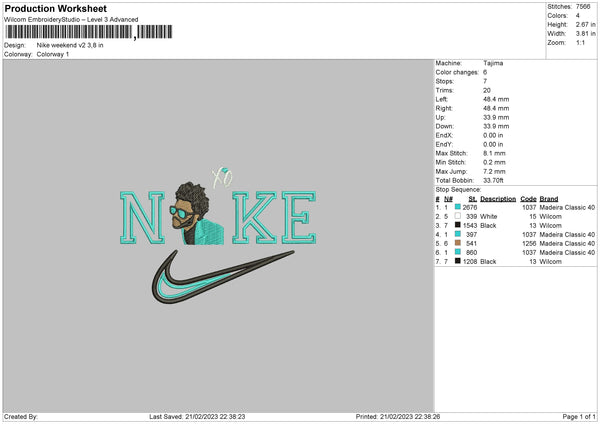The image size is (600, 424).
Task: Select the Width value '3.81 in'
Action: point(586,34)
